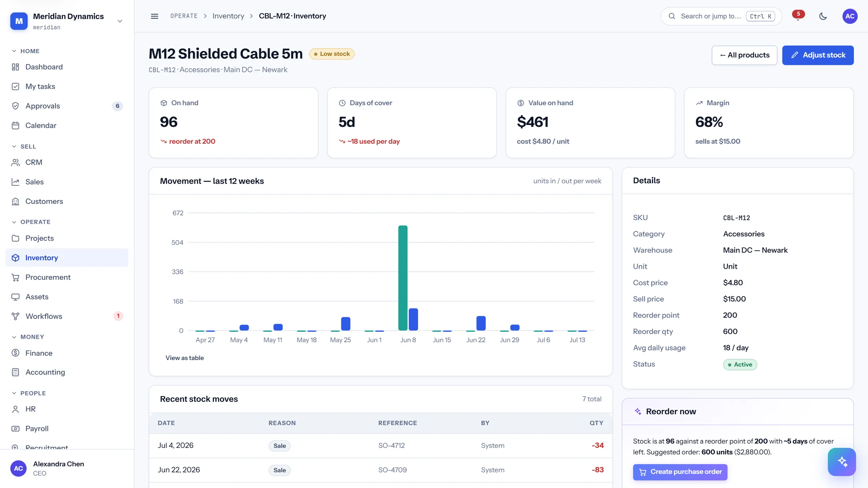Open Accounting in the sidebar
868x488 pixels.
(x=67, y=372)
